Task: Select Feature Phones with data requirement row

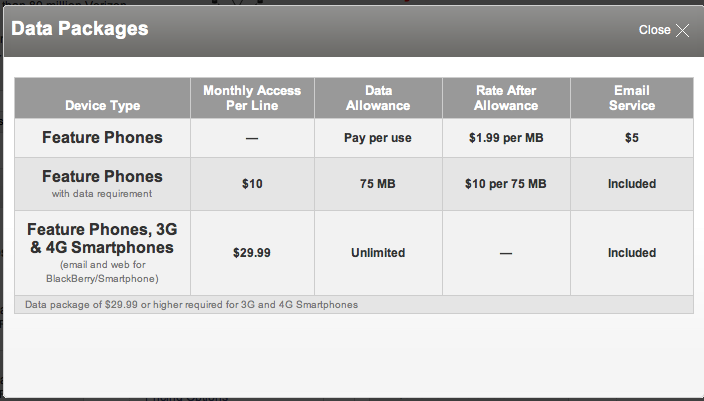Action: (x=102, y=184)
